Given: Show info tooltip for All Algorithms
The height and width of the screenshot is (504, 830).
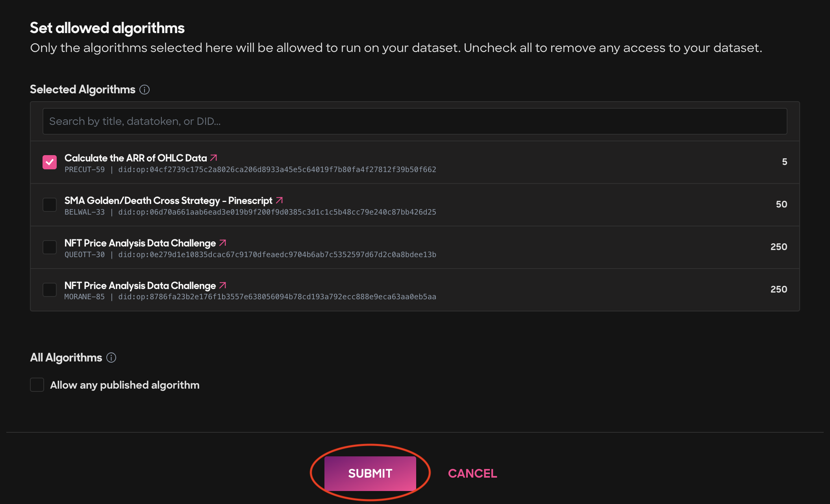Looking at the screenshot, I should click(111, 358).
